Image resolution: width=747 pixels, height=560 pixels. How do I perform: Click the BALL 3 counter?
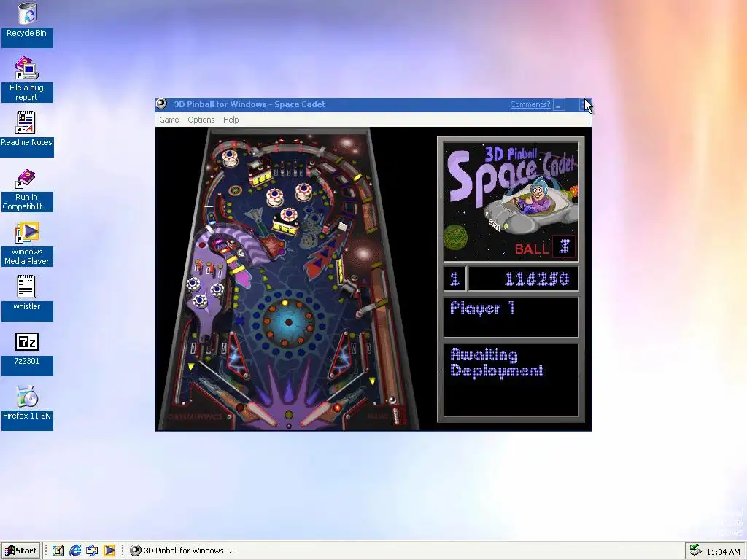point(544,248)
